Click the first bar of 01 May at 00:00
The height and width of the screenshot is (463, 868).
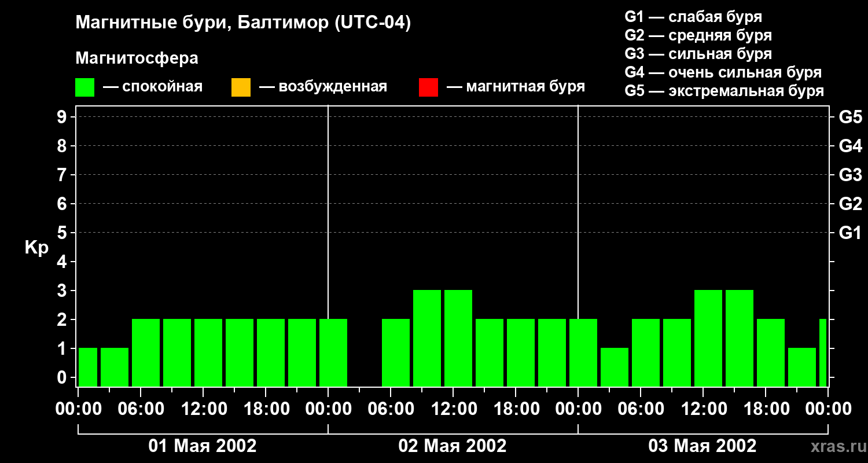(x=88, y=367)
